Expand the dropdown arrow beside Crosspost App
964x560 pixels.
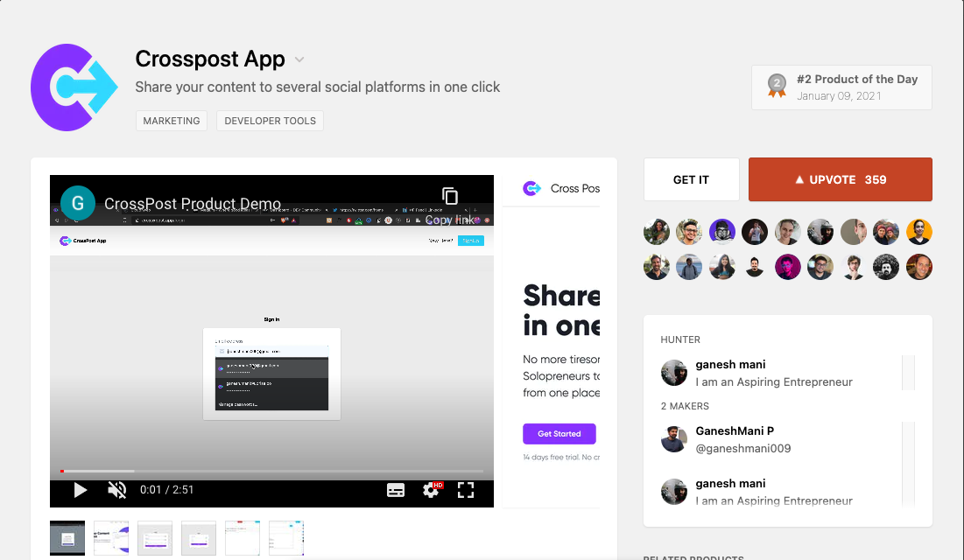[x=299, y=60]
